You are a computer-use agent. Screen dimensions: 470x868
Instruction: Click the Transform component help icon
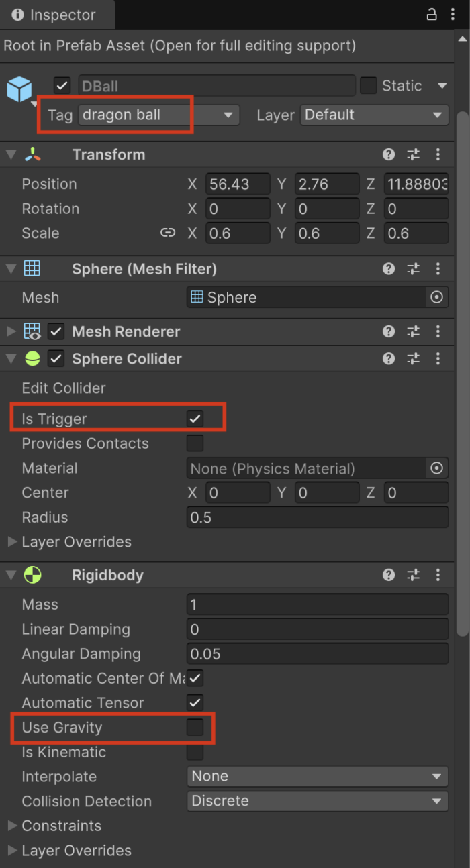(389, 155)
